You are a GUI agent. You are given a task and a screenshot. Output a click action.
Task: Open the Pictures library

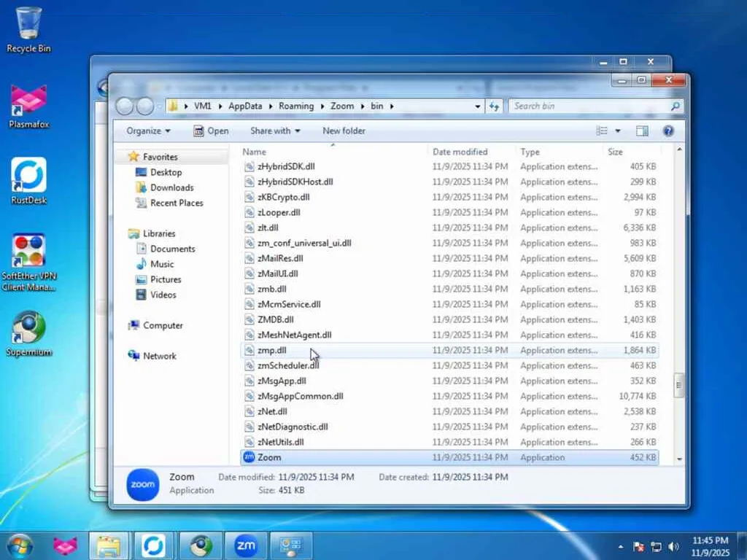pyautogui.click(x=166, y=279)
